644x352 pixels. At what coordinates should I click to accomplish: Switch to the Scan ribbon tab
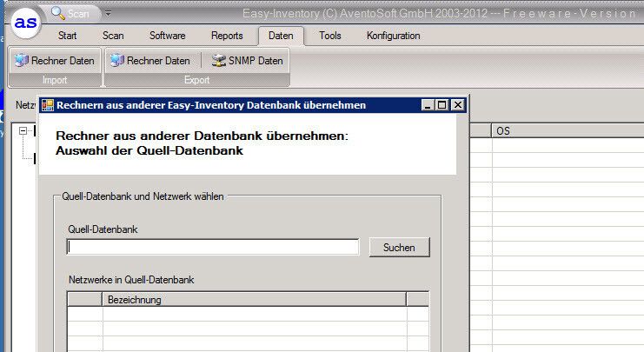113,36
